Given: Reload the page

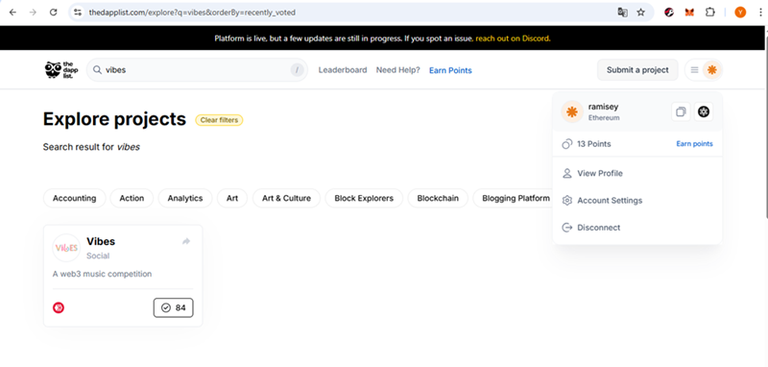Looking at the screenshot, I should coord(53,12).
